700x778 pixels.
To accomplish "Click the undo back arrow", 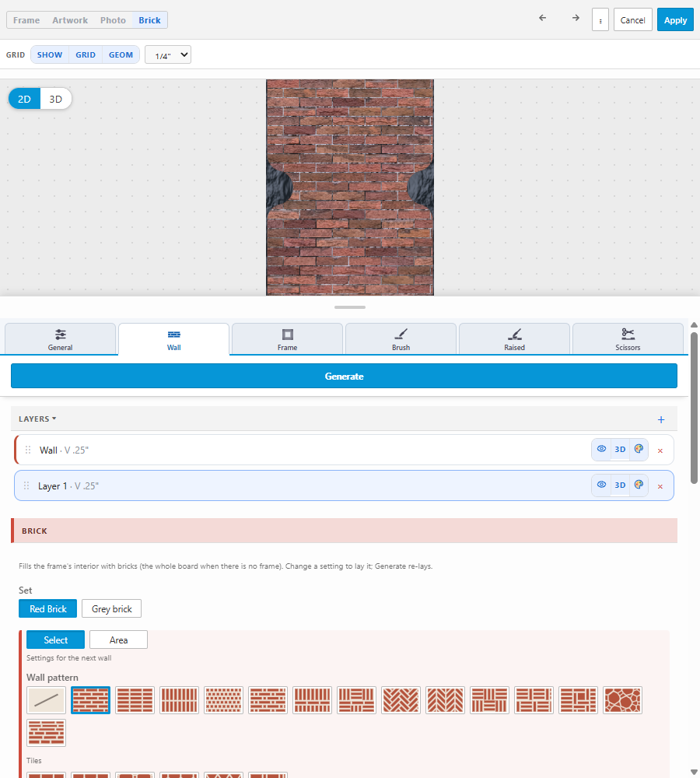I will tap(542, 18).
